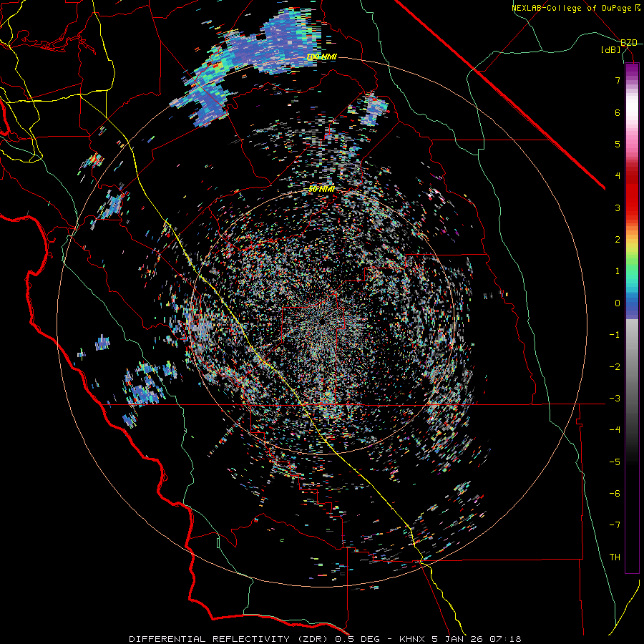The width and height of the screenshot is (644, 644).
Task: Click the TH threshold label on scale
Action: pyautogui.click(x=615, y=557)
